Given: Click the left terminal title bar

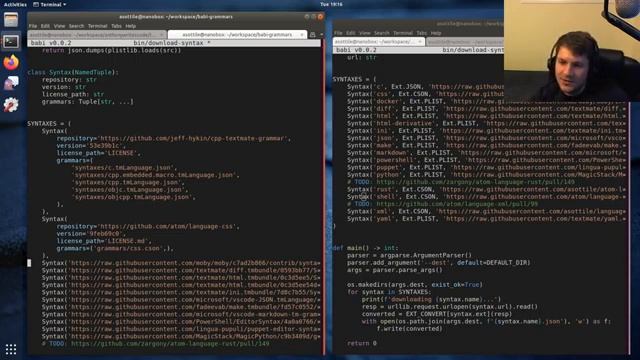Looking at the screenshot, I should coord(176,17).
